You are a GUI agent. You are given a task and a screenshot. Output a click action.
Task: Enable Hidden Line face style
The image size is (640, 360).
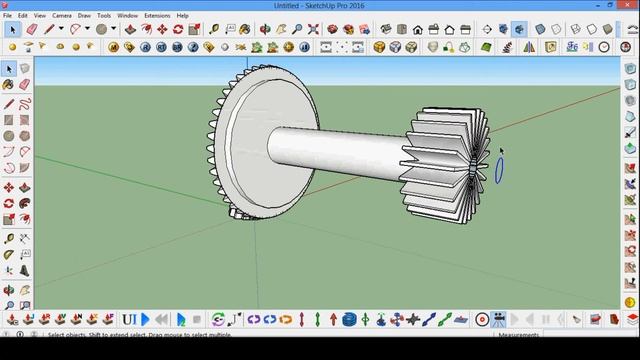[x=591, y=29]
